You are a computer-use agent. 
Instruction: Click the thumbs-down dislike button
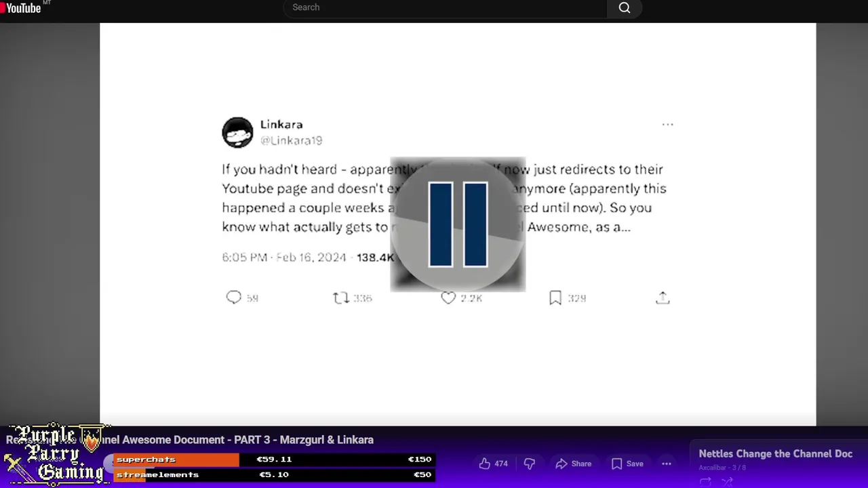[530, 464]
